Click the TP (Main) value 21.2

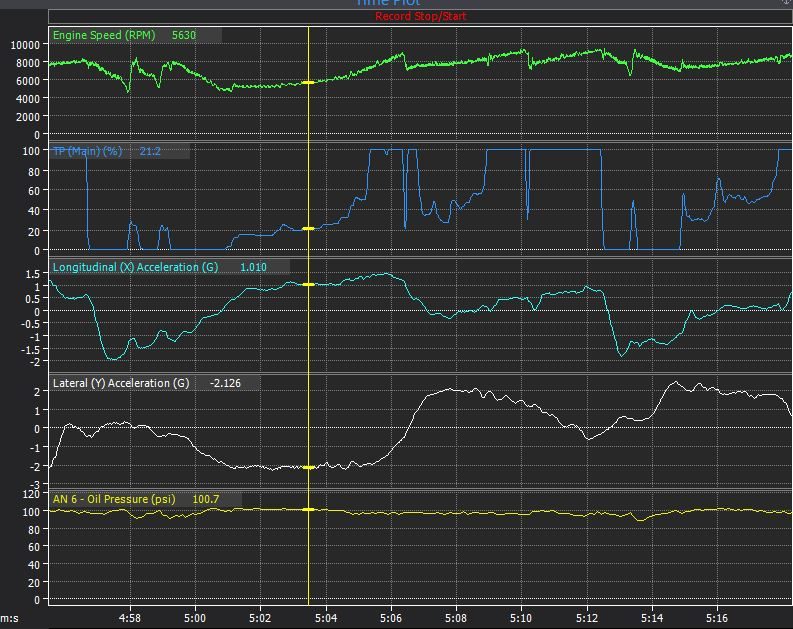point(150,151)
